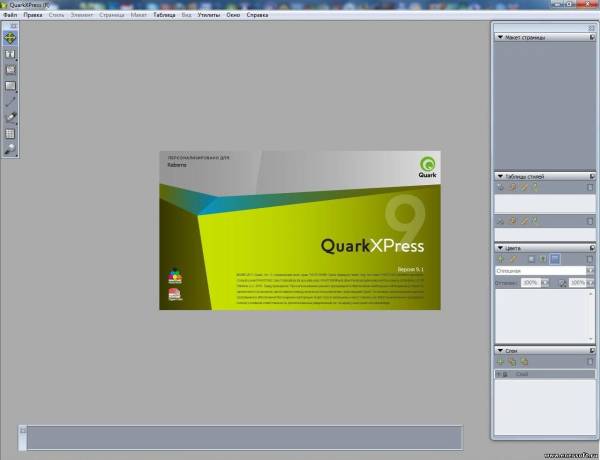
Task: Click the Measurements palette grip
Action: [23, 437]
